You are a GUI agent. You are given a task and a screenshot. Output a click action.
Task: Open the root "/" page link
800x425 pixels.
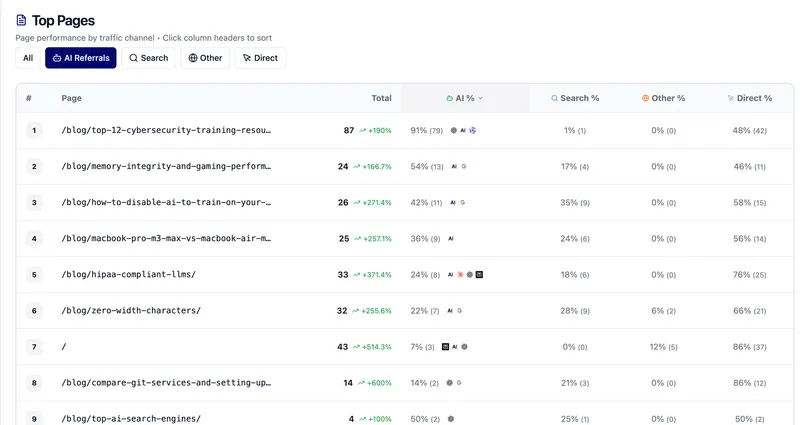(x=64, y=347)
